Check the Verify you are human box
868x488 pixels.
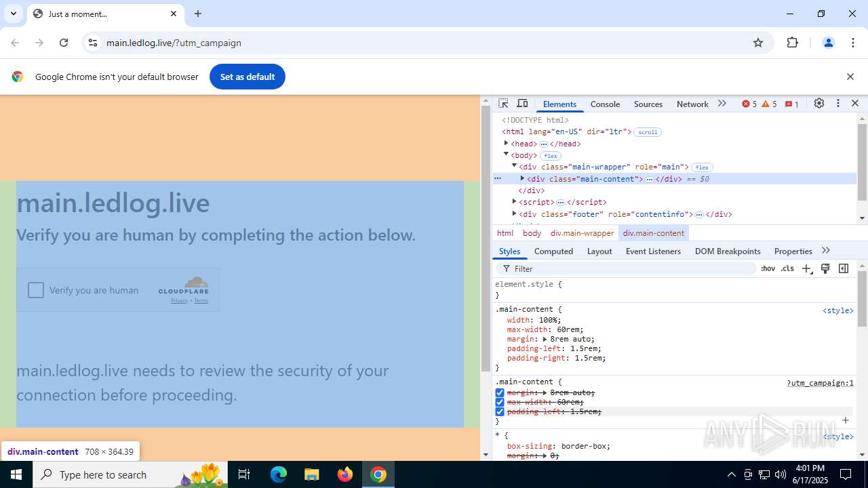[36, 290]
